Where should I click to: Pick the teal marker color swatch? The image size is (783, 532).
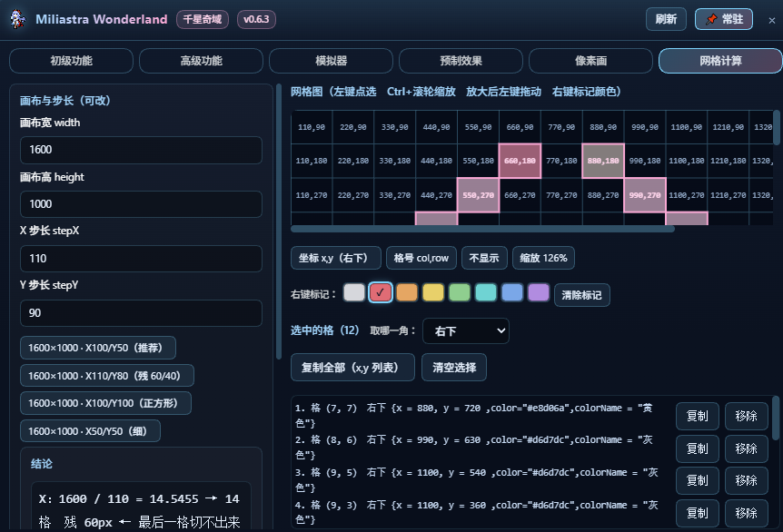486,292
